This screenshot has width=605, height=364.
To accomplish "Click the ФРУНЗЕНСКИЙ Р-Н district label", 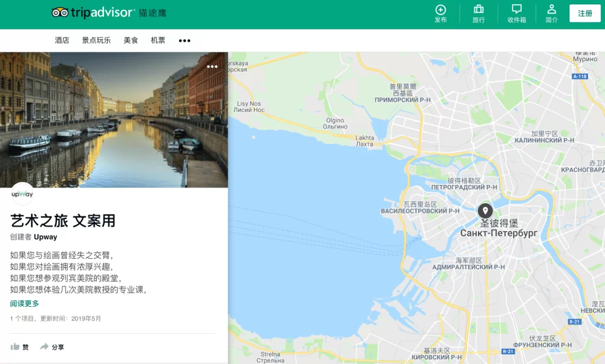I will [x=543, y=345].
